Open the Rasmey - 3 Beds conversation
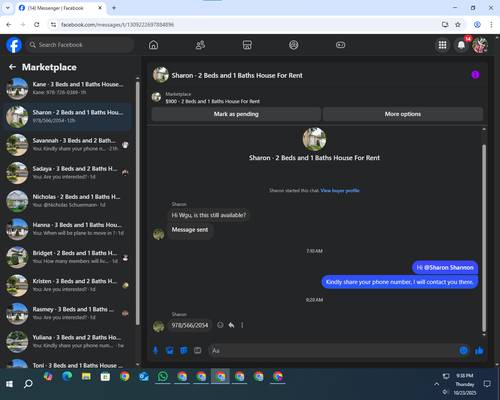The image size is (500, 400). click(x=67, y=313)
